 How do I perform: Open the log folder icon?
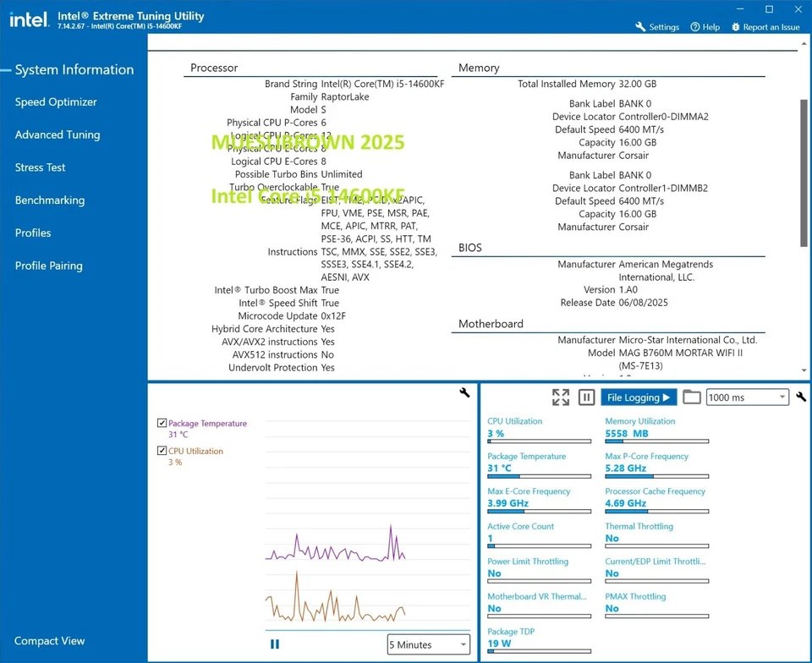coord(691,397)
